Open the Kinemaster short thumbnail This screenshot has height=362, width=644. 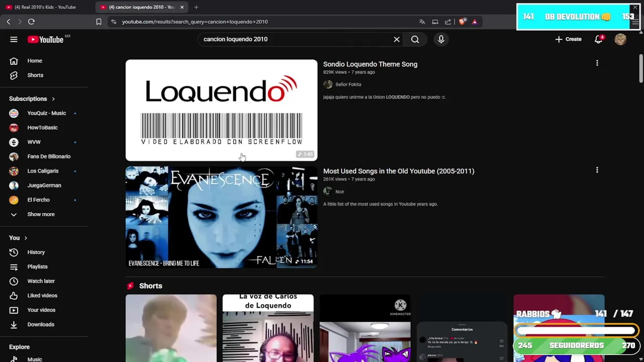[365, 328]
